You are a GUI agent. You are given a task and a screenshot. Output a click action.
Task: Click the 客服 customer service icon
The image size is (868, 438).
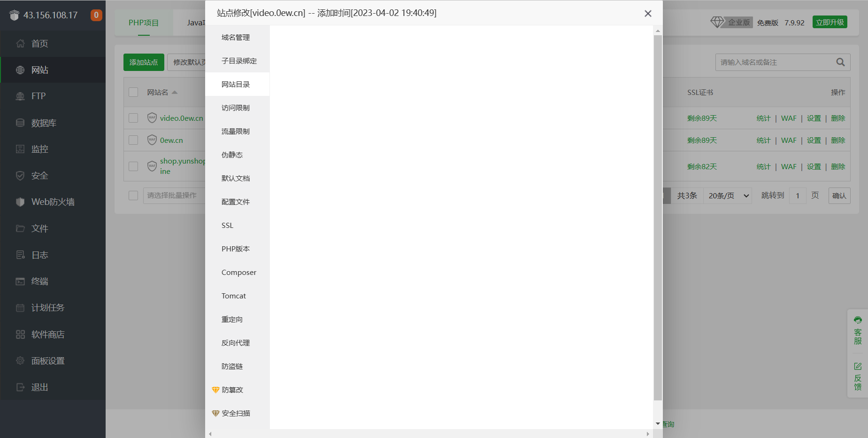pos(858,320)
